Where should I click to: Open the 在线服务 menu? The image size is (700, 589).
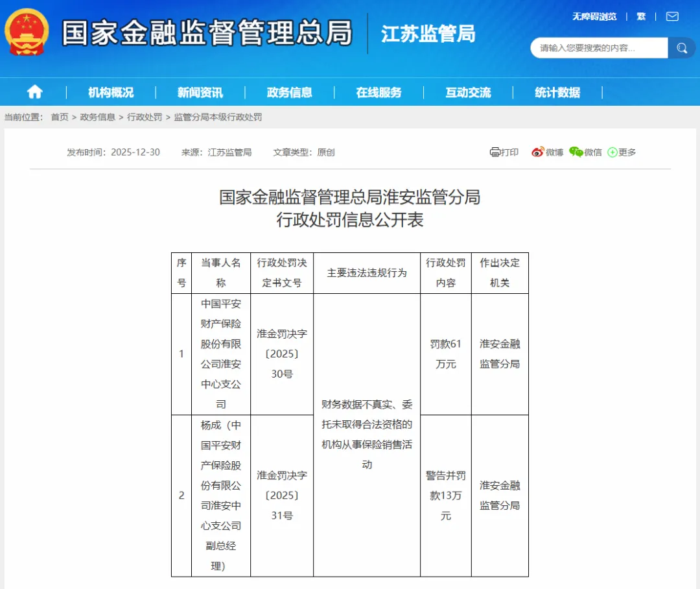coord(379,93)
